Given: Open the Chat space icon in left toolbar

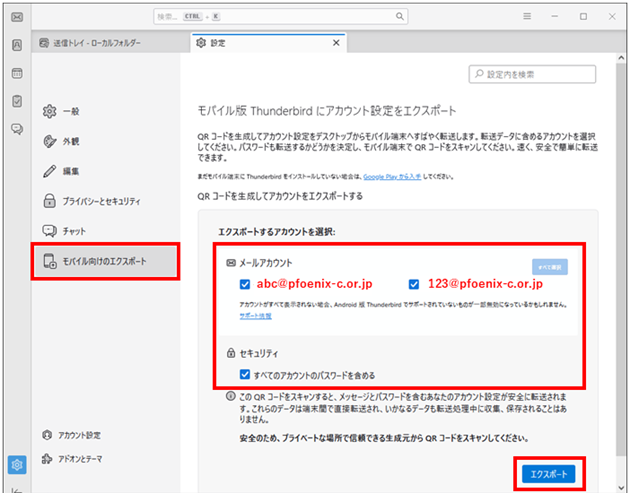Looking at the screenshot, I should click(16, 129).
